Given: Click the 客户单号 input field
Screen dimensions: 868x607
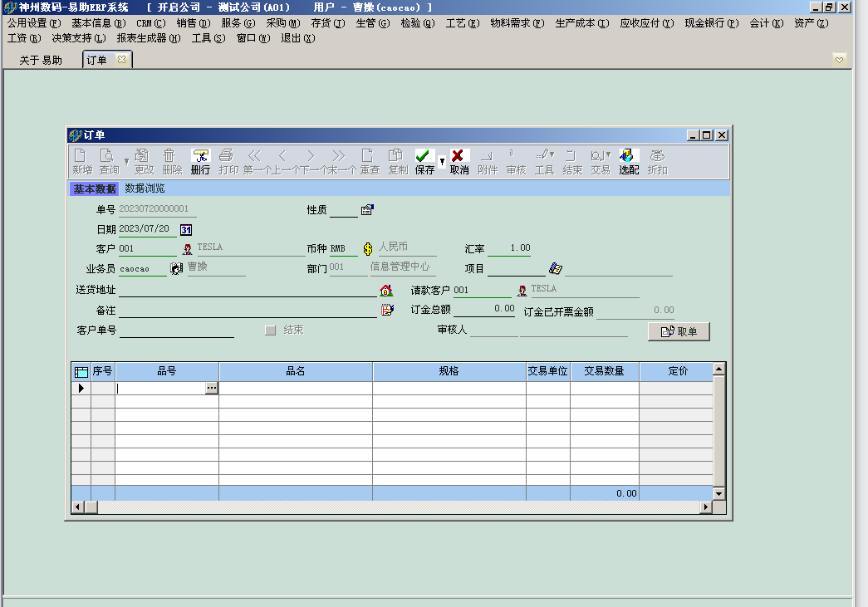Looking at the screenshot, I should [177, 330].
